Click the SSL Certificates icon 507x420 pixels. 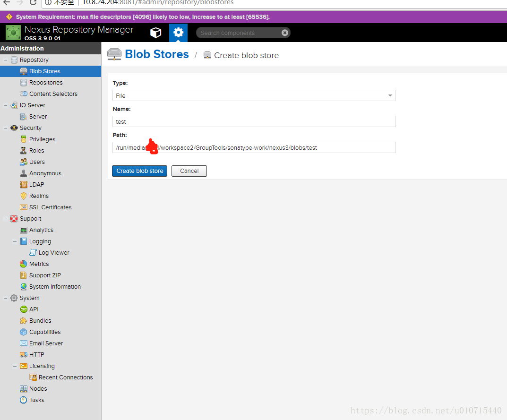click(x=24, y=207)
